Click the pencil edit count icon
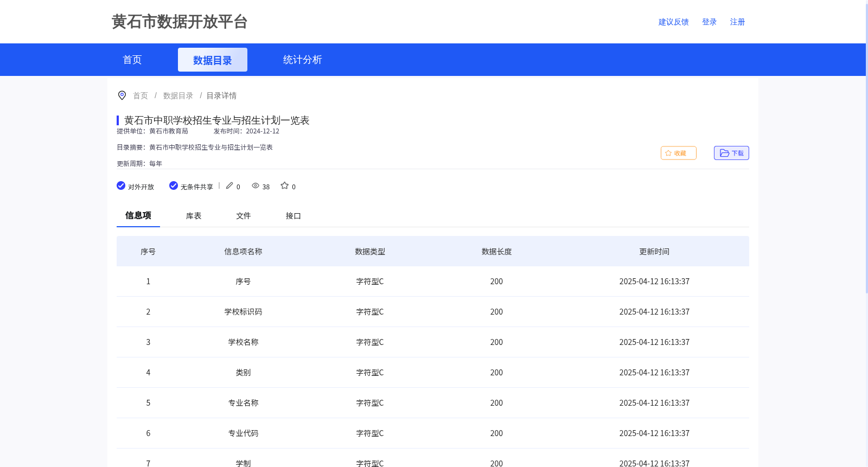The image size is (868, 467). pyautogui.click(x=229, y=185)
